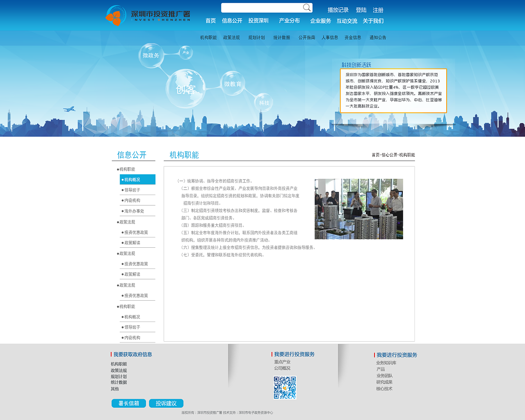The image size is (525, 420).
Task: Open the 注册 registration link
Action: [x=378, y=10]
